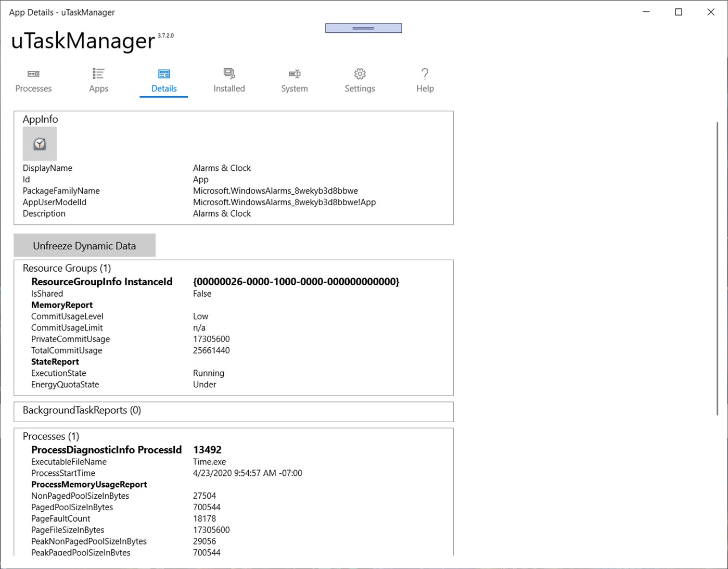728x569 pixels.
Task: Expand the Processes section
Action: 50,436
